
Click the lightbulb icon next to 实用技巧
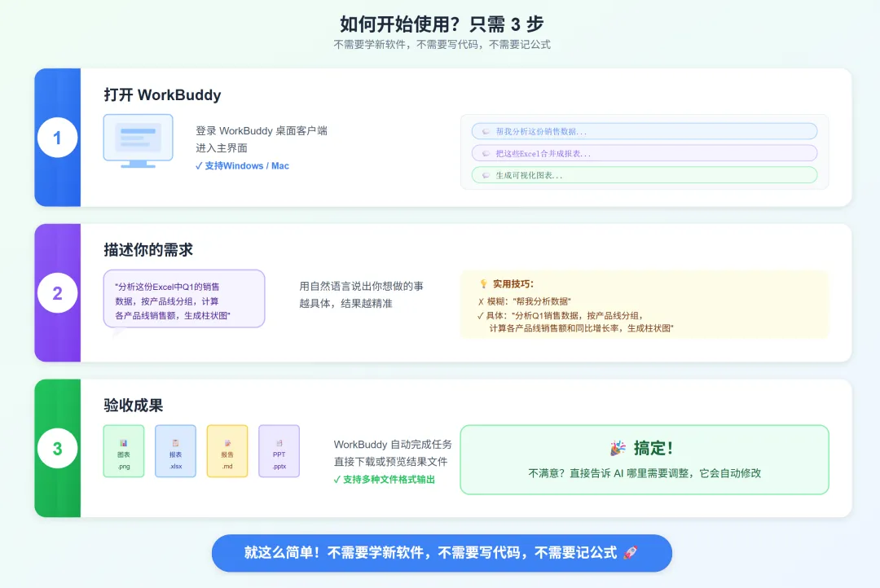[x=483, y=284]
